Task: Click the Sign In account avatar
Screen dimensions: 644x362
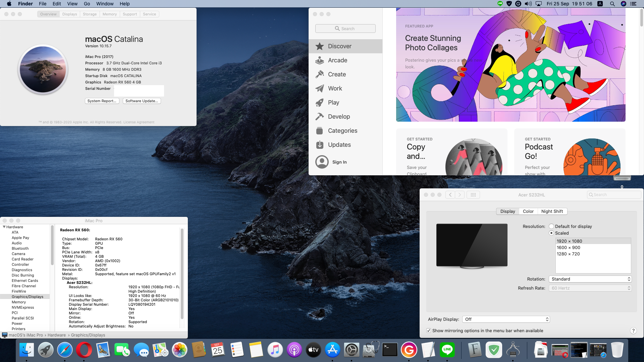Action: pyautogui.click(x=322, y=162)
